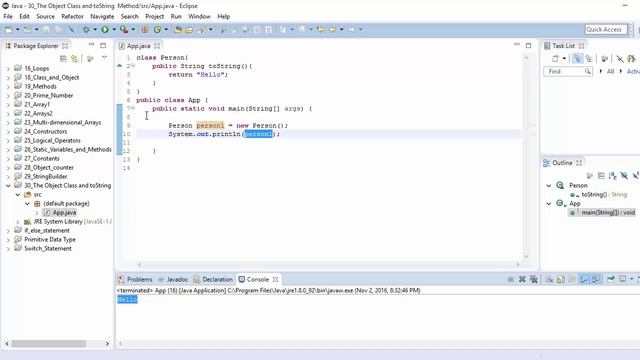Minimize the Package Explorer panel
The image size is (640, 360).
click(91, 44)
